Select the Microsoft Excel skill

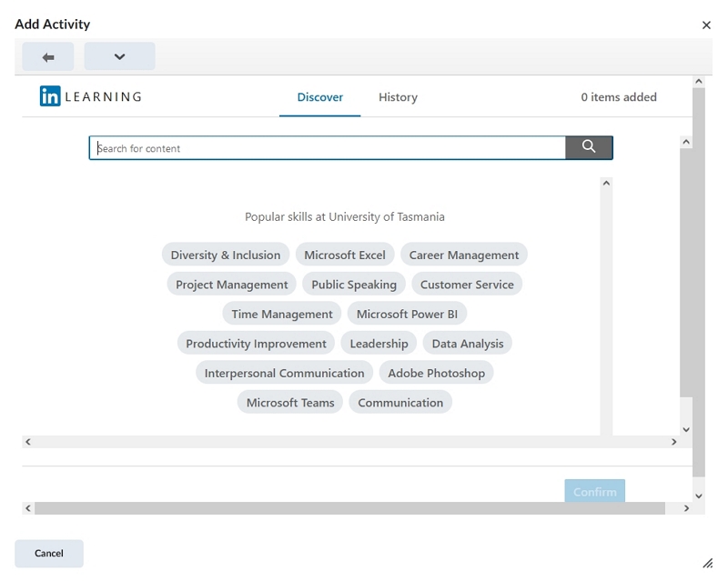[345, 255]
